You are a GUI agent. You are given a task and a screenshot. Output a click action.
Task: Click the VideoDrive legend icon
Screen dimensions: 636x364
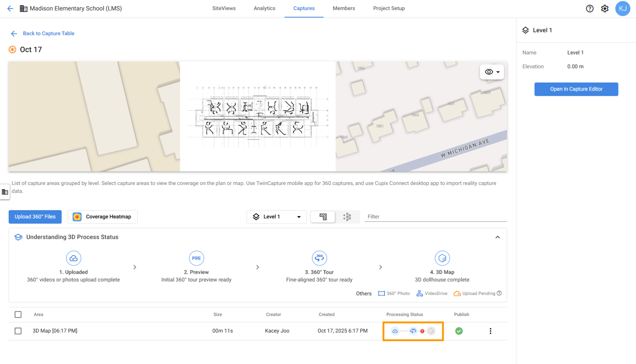pyautogui.click(x=420, y=293)
